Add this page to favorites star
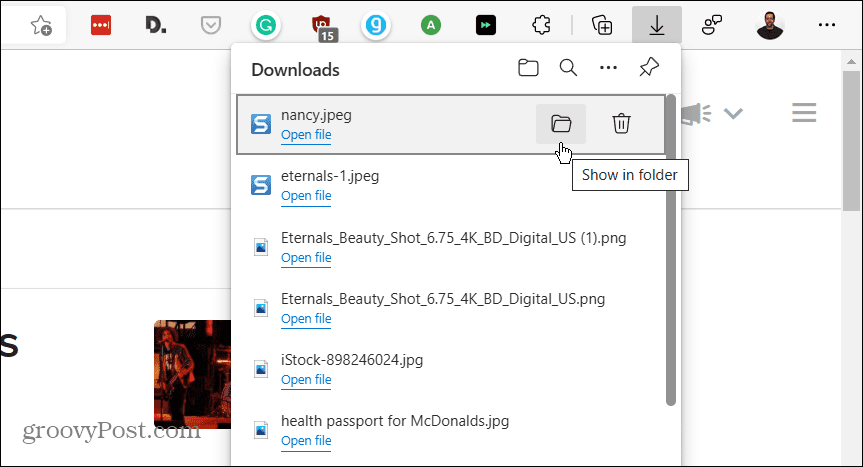This screenshot has height=467, width=863. click(41, 26)
